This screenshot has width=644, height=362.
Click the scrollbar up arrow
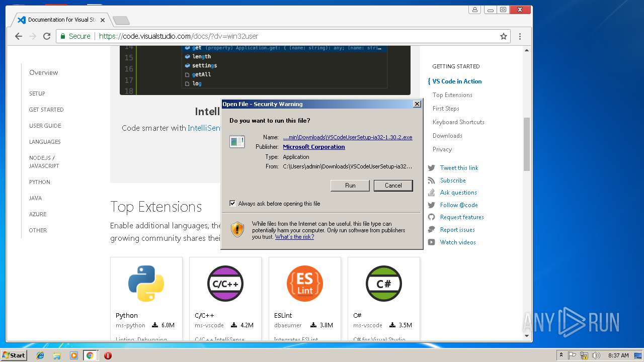(527, 50)
